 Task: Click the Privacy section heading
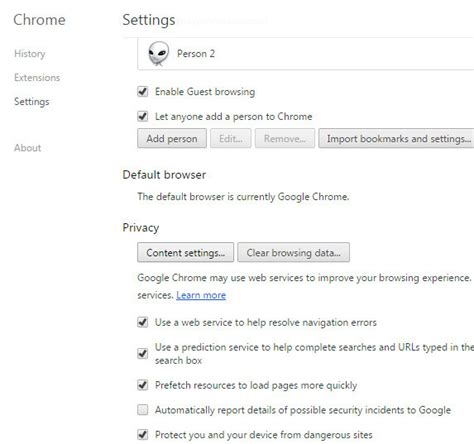pyautogui.click(x=141, y=228)
